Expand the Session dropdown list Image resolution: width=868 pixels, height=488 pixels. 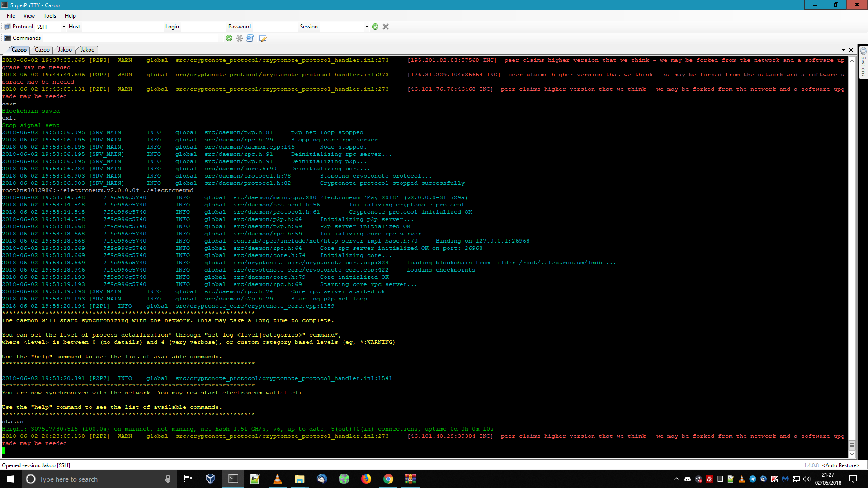point(367,27)
